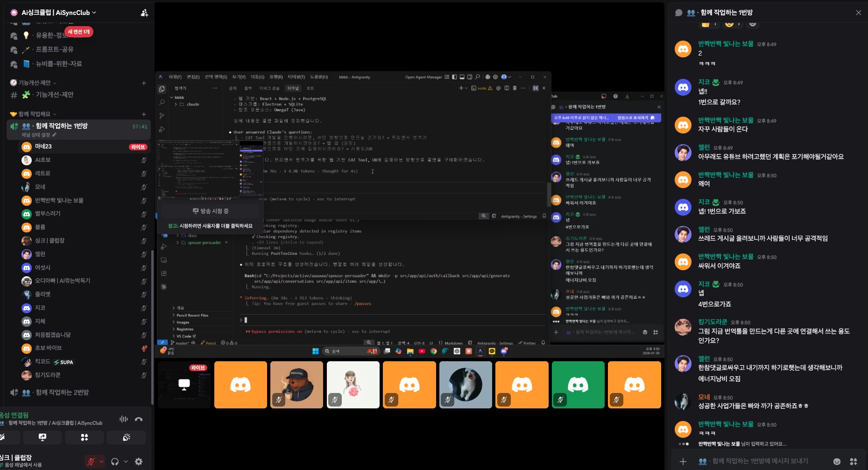Disconnect from voice with the hang-up icon
Image resolution: width=868 pixels, height=470 pixels.
[139, 419]
